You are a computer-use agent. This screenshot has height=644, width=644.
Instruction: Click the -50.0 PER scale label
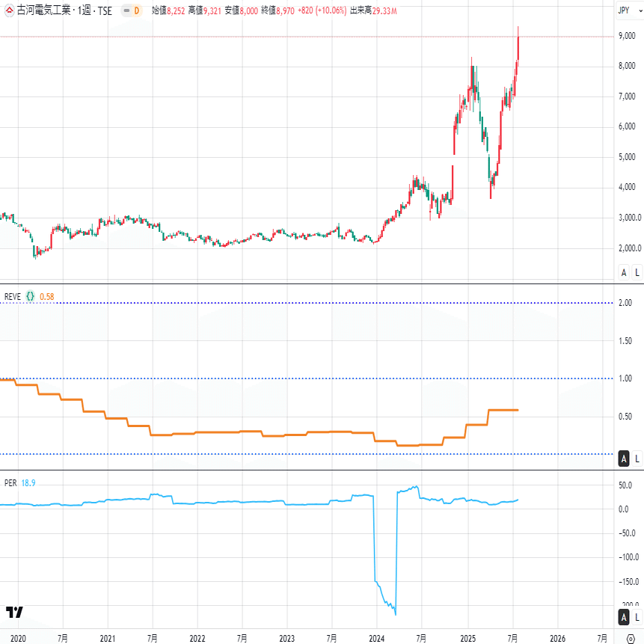[627, 533]
